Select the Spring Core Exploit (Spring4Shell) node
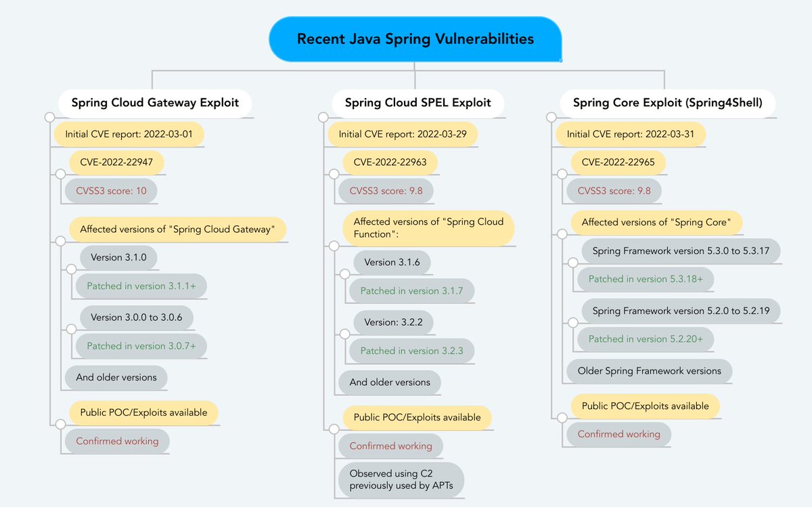Viewport: 812px width, 507px height. click(x=667, y=103)
